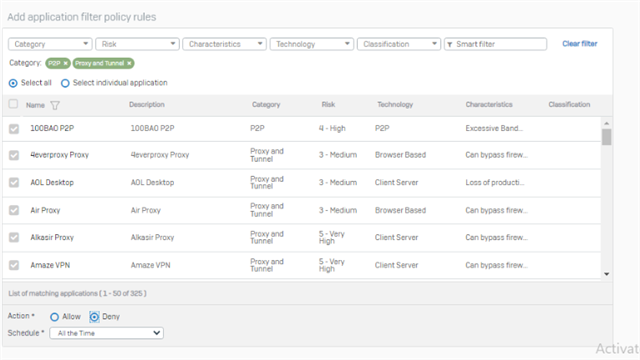Viewport: 640px width, 360px height.
Task: Choose the Select individual application radio button
Action: pos(65,83)
